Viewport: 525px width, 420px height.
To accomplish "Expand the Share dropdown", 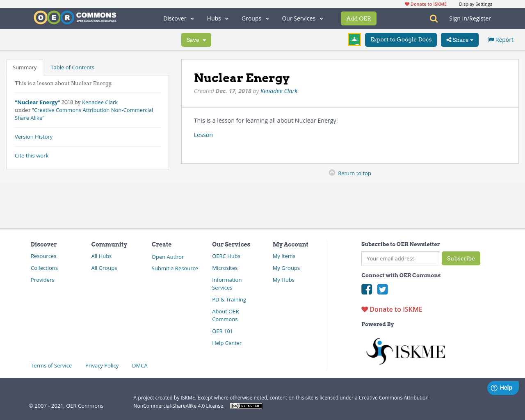I will coord(459,39).
